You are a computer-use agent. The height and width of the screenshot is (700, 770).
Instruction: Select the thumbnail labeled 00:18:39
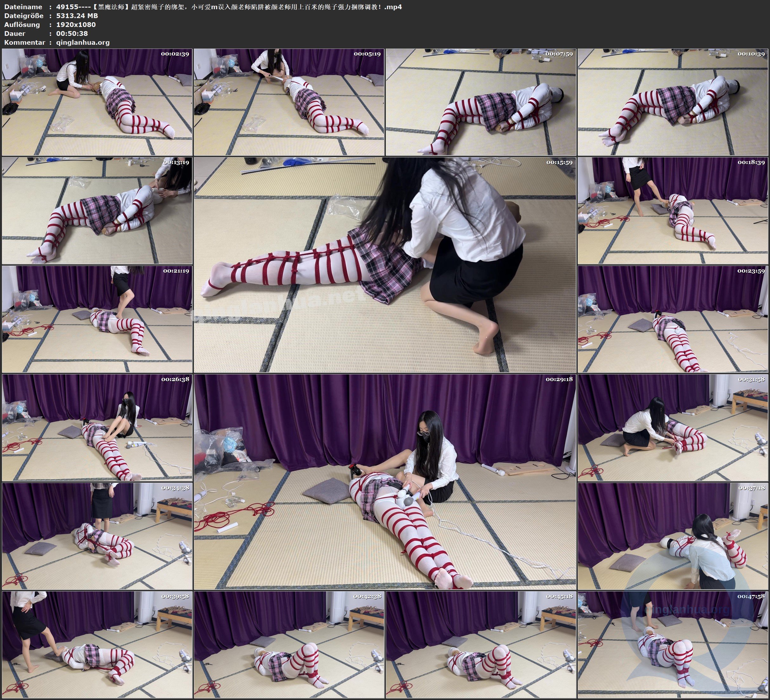click(673, 210)
